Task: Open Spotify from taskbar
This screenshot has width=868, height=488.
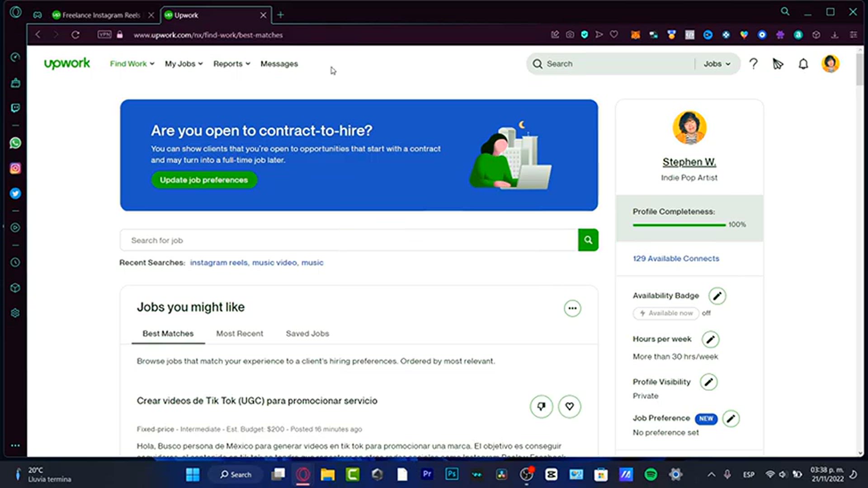Action: [x=651, y=474]
